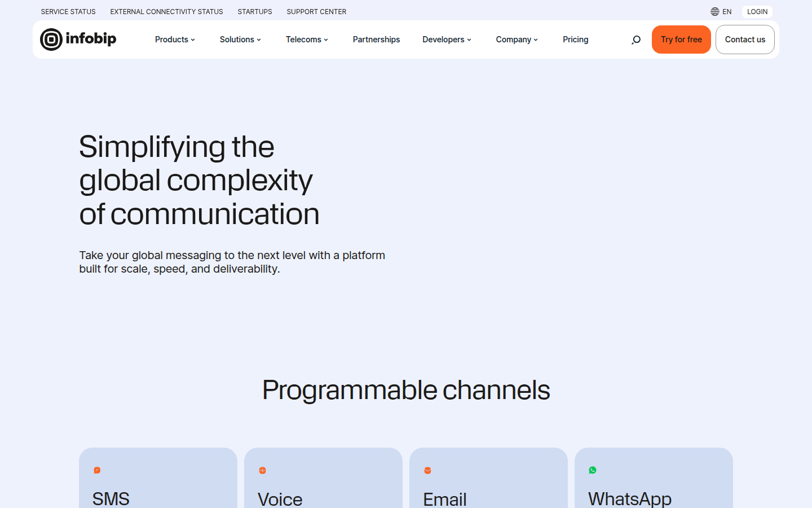Visit External Connectivity Status link
The image size is (812, 508).
[x=166, y=11]
